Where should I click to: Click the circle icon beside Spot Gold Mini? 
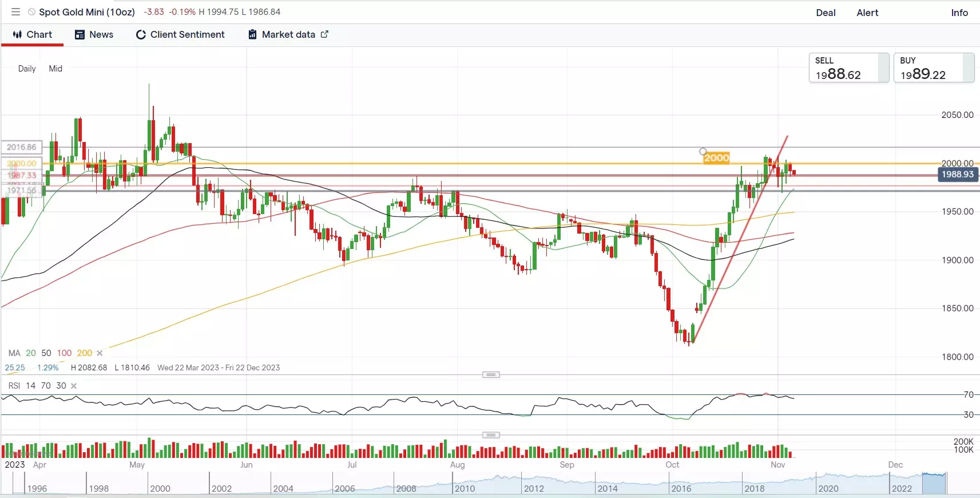click(x=31, y=12)
